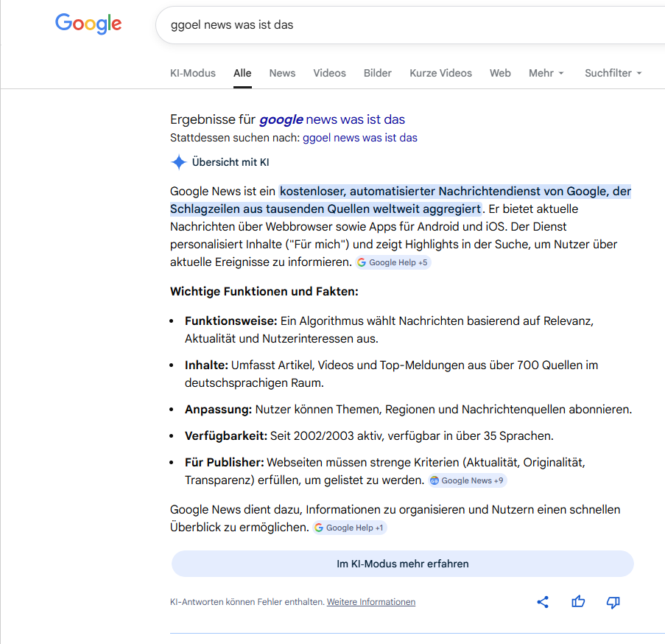
Task: Click the Google logo
Action: pos(88,24)
